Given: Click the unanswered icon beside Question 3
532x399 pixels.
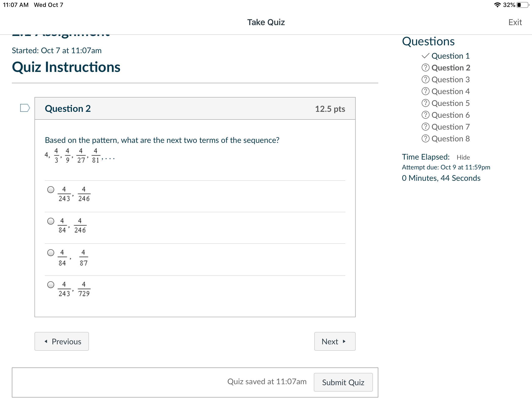Looking at the screenshot, I should (x=425, y=80).
